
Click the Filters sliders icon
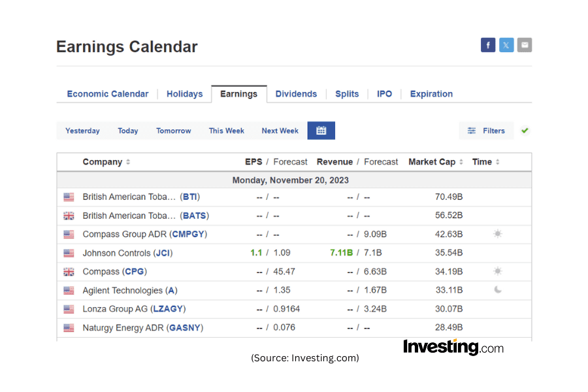472,131
